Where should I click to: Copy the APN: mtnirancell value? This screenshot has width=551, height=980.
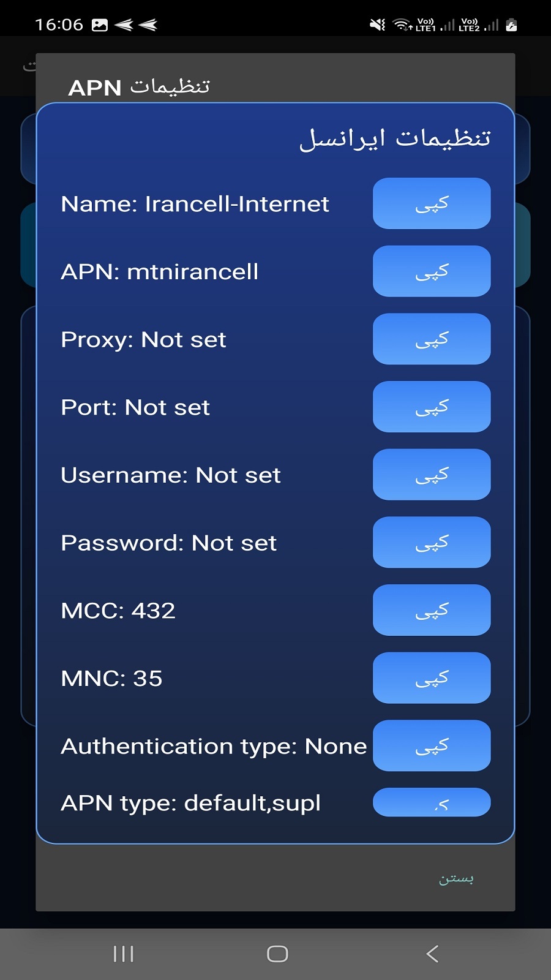[x=432, y=271]
